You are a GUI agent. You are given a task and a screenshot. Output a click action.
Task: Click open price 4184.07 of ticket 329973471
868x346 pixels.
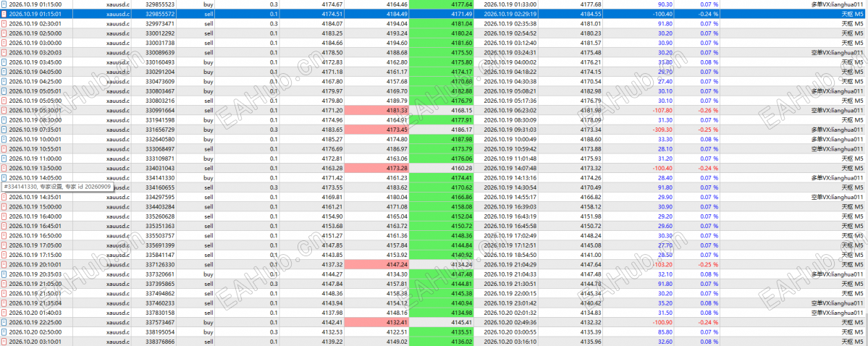[332, 24]
